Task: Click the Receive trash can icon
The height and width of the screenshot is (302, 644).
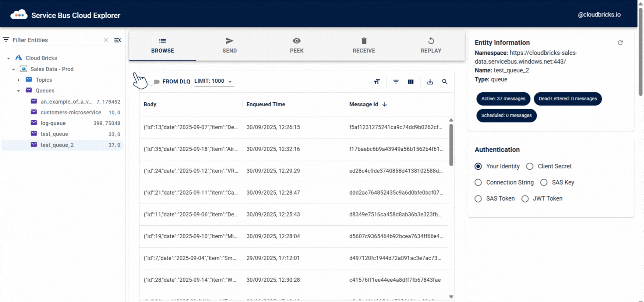Action: click(364, 41)
